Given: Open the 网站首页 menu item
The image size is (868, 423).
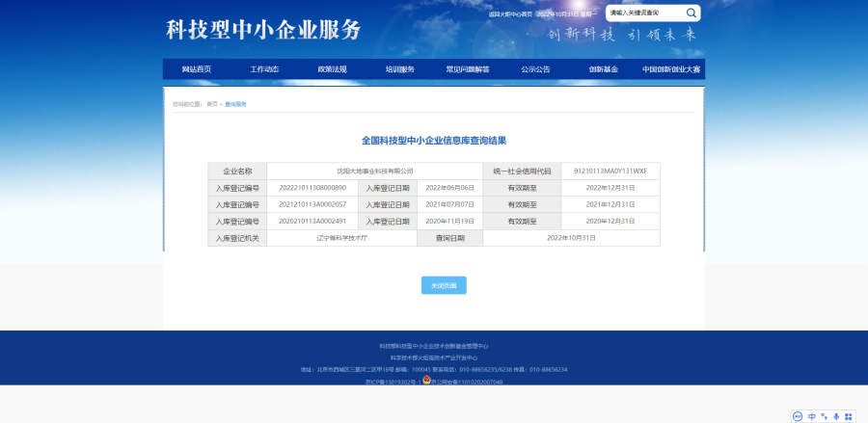Looking at the screenshot, I should 196,69.
